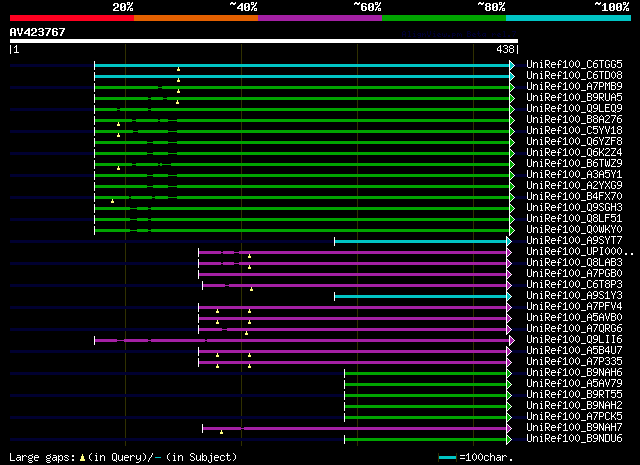Select the label UniRef100_Q8LF51

(x=574, y=219)
